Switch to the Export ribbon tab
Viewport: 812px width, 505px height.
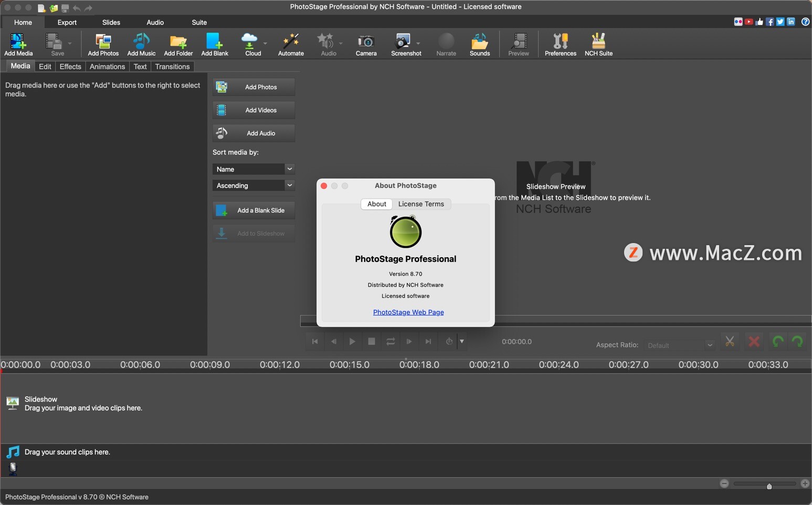coord(67,22)
